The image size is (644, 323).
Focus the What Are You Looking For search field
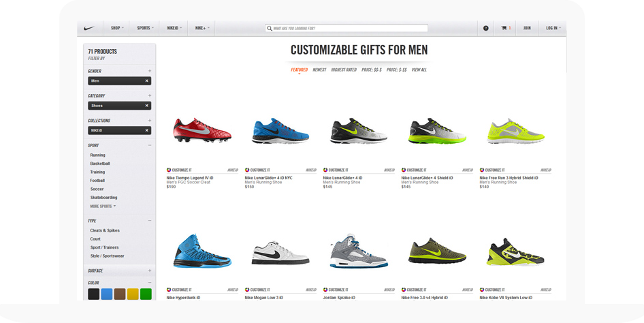click(347, 29)
